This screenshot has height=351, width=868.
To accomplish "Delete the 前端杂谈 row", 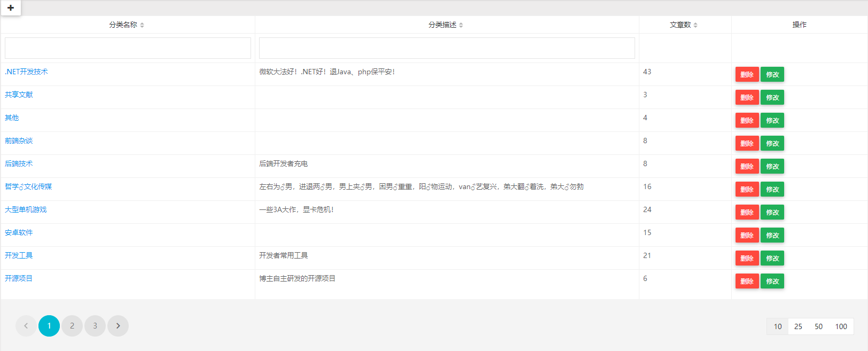I will pos(747,144).
